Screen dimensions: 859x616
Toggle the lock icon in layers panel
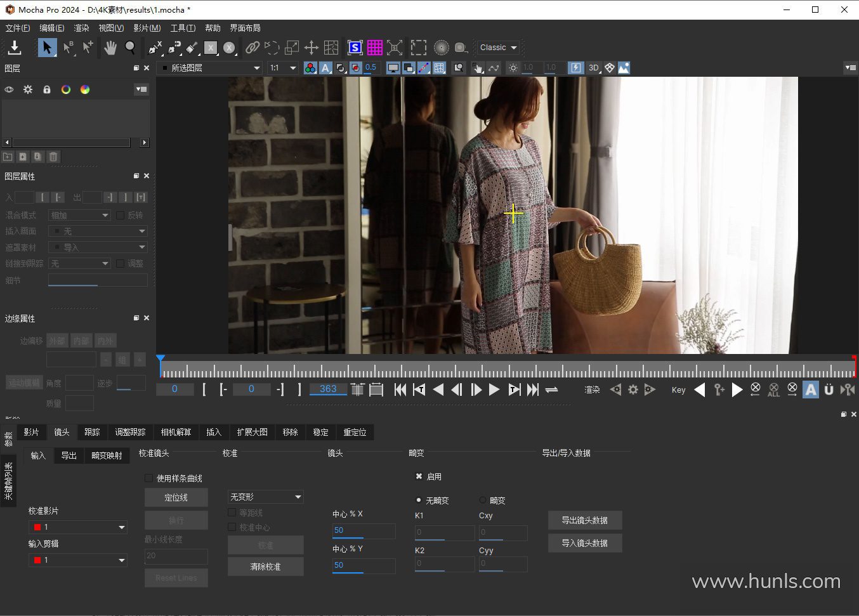click(46, 89)
